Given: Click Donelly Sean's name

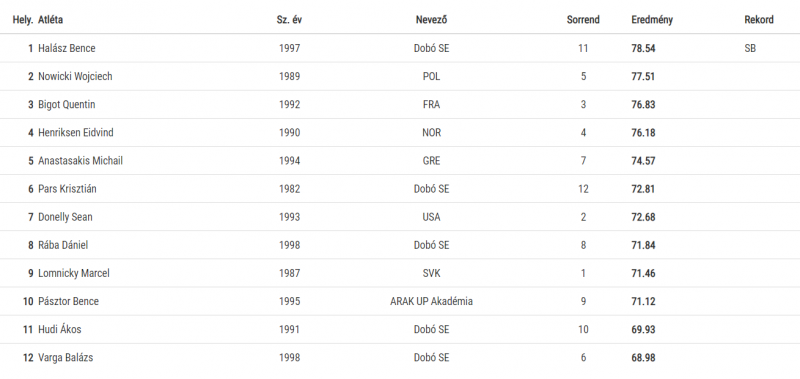Looking at the screenshot, I should point(65,217).
